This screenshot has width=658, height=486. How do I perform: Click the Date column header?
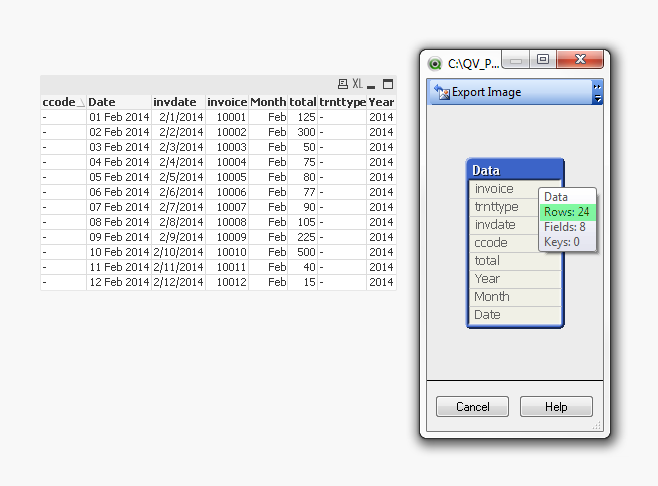click(119, 102)
